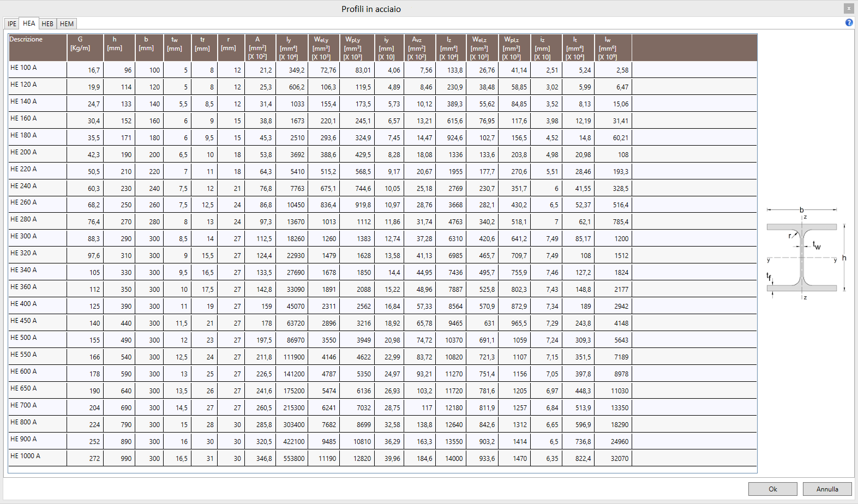This screenshot has width=858, height=504.
Task: Select the HE 800 A row
Action: click(383, 424)
